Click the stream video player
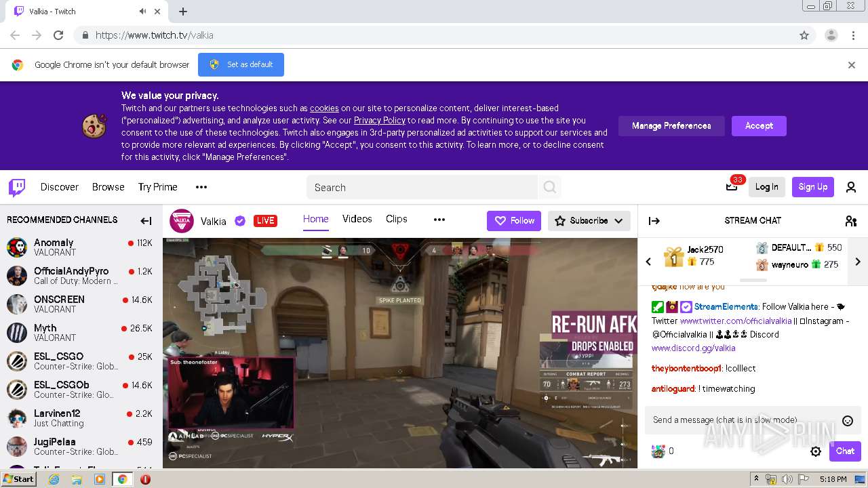The height and width of the screenshot is (488, 868). (400, 352)
